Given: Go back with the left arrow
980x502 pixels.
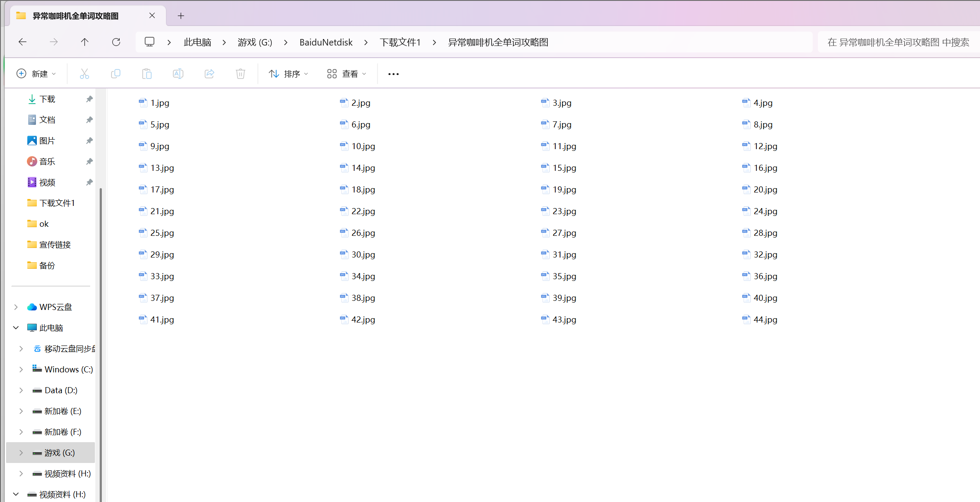Looking at the screenshot, I should point(23,42).
